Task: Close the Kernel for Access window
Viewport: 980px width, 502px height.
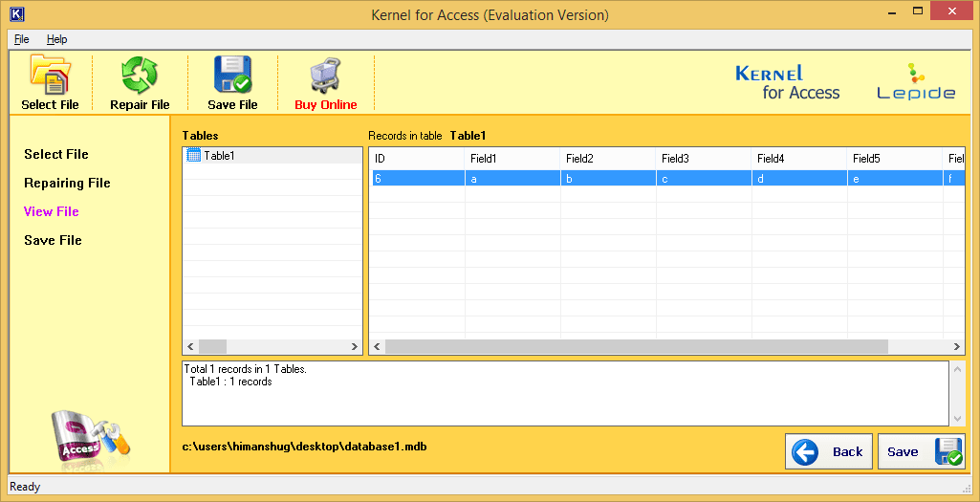Action: [952, 11]
